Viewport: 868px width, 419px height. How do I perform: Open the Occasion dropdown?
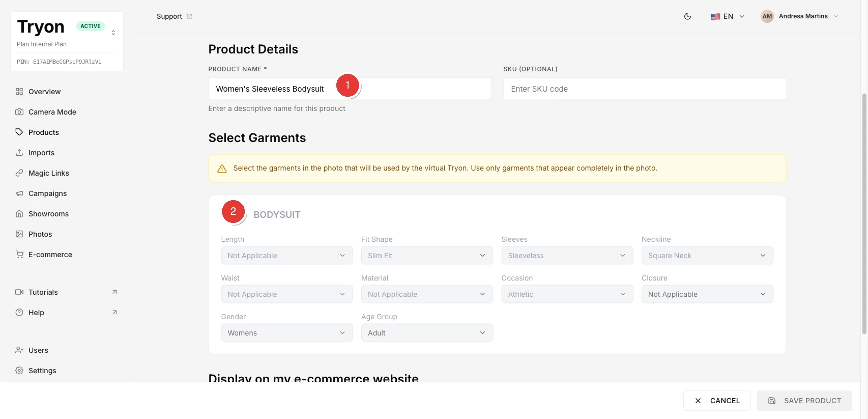[x=567, y=294]
